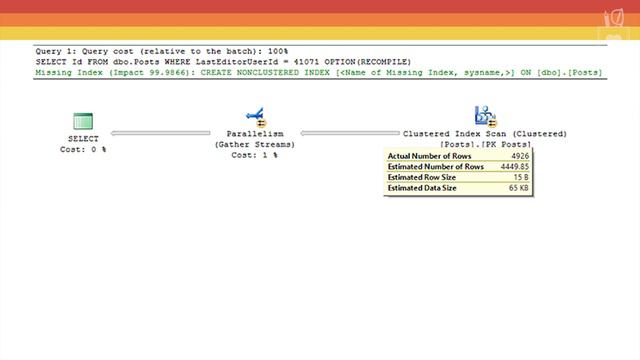Click the Estimated Number of Rows row
This screenshot has width=640, height=360.
(458, 167)
